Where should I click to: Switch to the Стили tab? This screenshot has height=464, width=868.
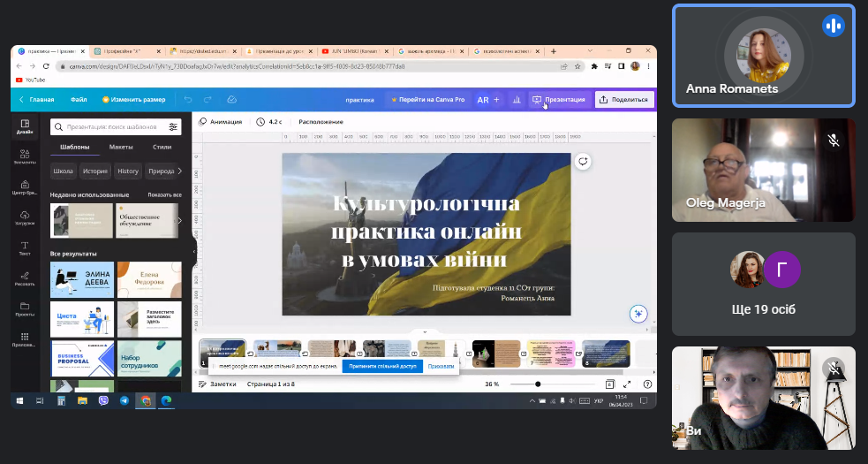point(162,148)
